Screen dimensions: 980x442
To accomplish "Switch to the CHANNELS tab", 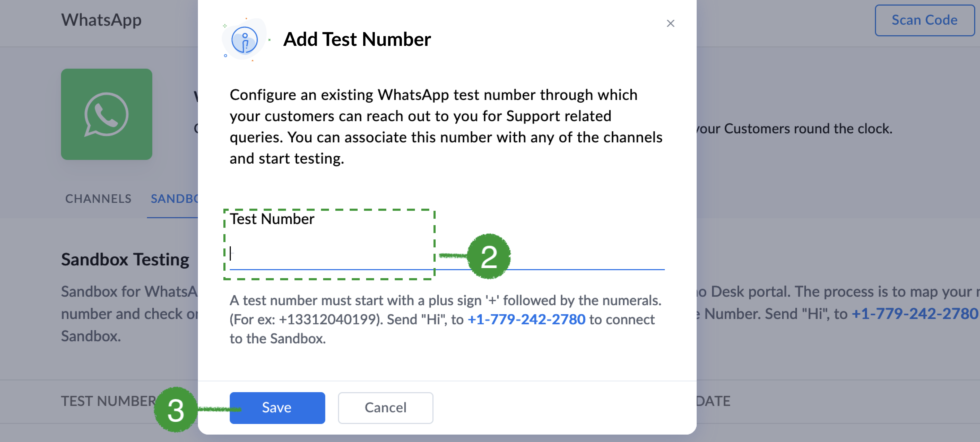I will pos(98,199).
